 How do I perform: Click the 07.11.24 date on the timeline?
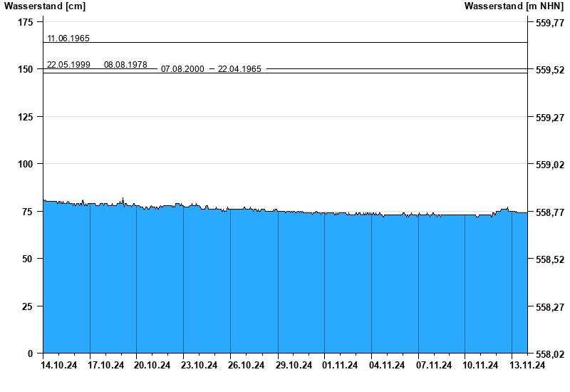pyautogui.click(x=433, y=366)
